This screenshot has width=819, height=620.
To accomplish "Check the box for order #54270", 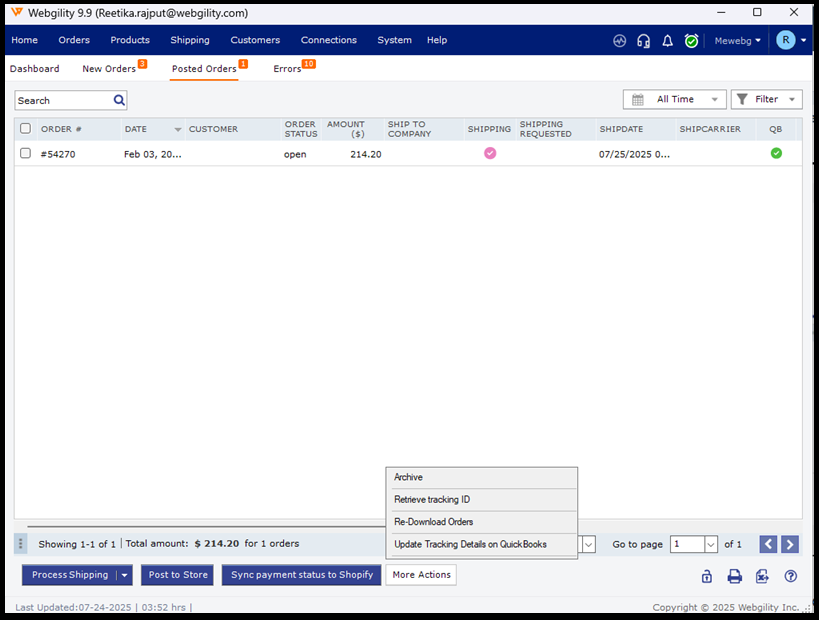I will pyautogui.click(x=26, y=153).
